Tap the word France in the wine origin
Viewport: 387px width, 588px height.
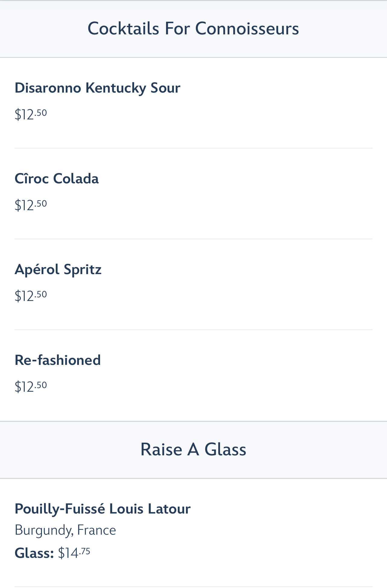pos(96,530)
